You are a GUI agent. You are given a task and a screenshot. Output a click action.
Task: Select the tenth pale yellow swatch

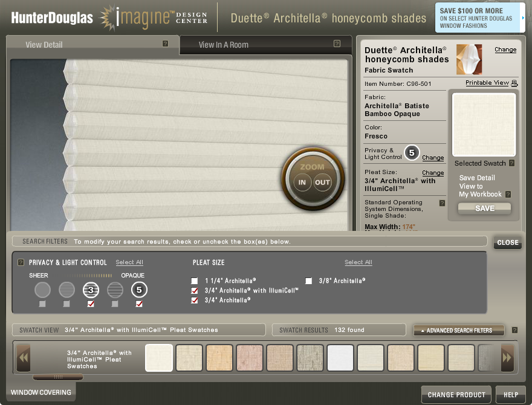tap(431, 358)
